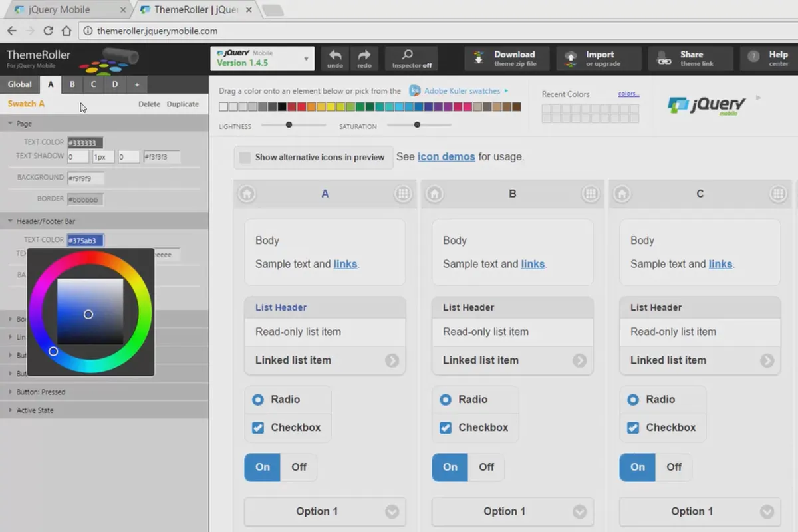Click the undo arrow icon
The image size is (798, 532).
tap(335, 55)
